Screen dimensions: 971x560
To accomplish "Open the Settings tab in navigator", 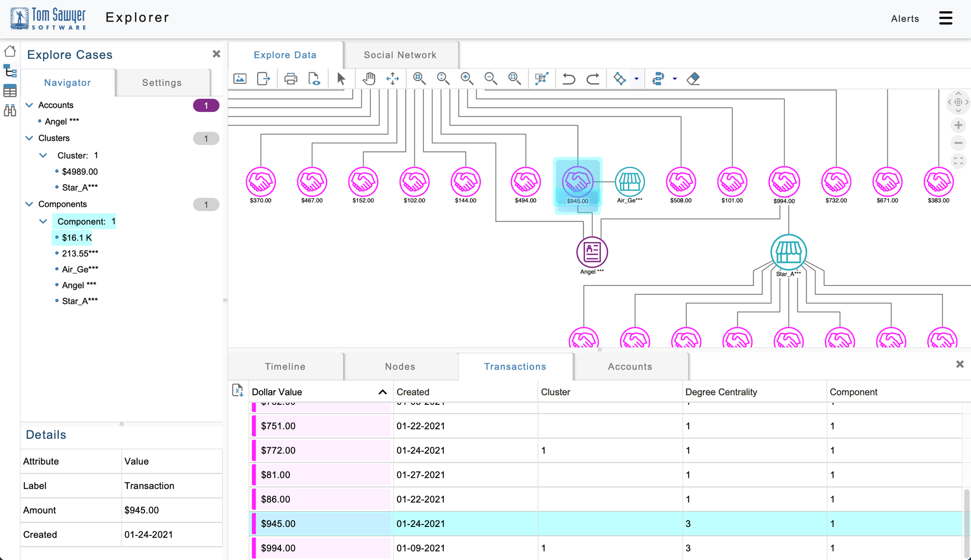I will (161, 83).
